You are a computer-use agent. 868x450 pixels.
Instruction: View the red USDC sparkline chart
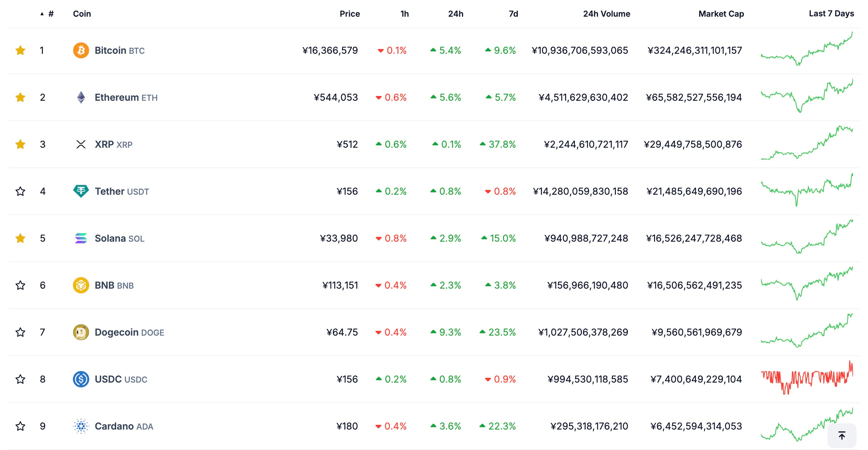click(807, 377)
